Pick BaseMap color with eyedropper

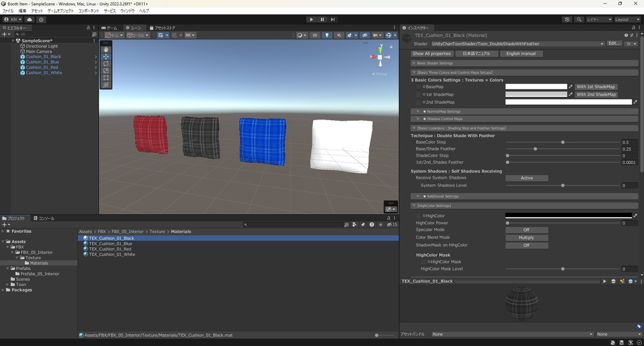[x=570, y=87]
